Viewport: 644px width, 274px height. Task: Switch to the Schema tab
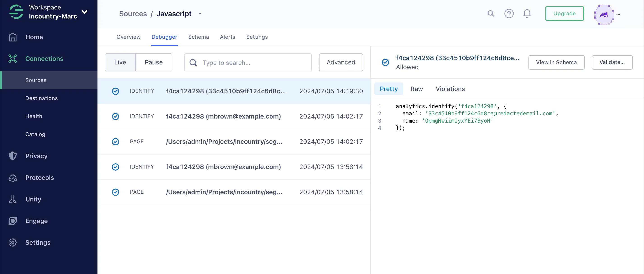(198, 37)
